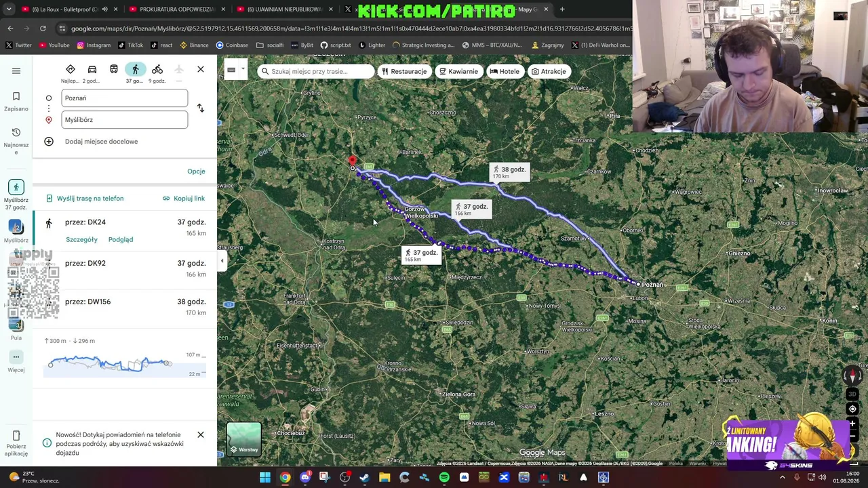Screen dimensions: 868x488
Task: Open Steam from the taskbar
Action: 364,477
